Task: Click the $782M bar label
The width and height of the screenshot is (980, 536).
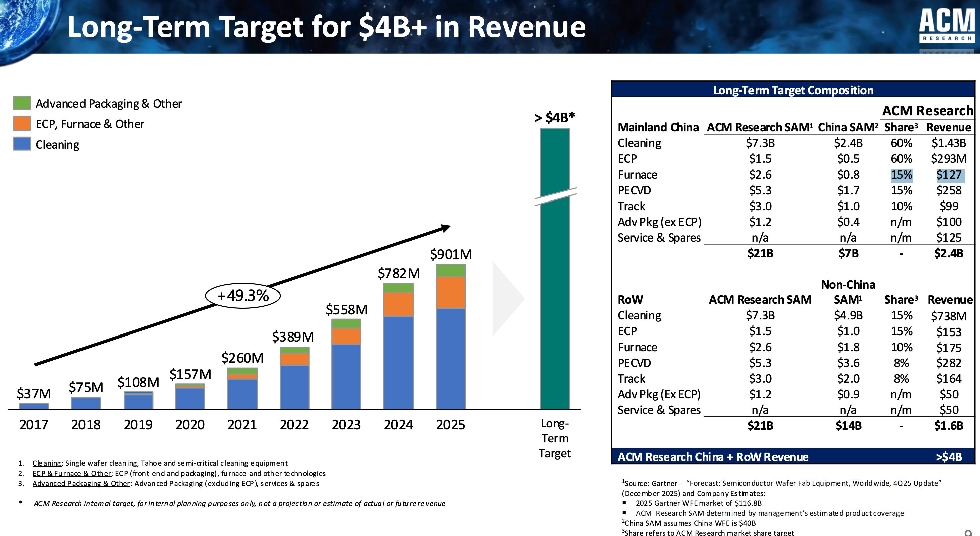Action: 399,273
